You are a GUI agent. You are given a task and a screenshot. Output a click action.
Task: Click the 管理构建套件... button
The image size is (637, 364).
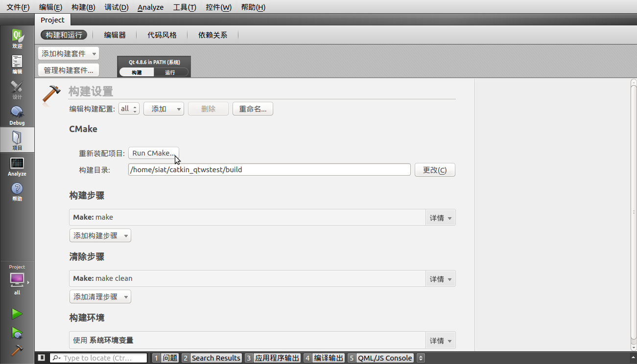click(69, 70)
